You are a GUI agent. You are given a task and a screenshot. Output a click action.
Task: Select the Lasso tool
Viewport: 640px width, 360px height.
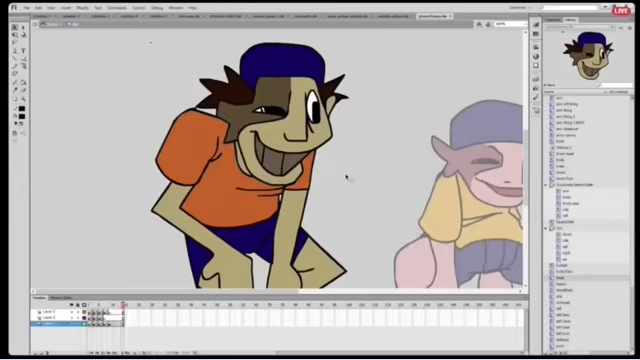tap(15, 42)
